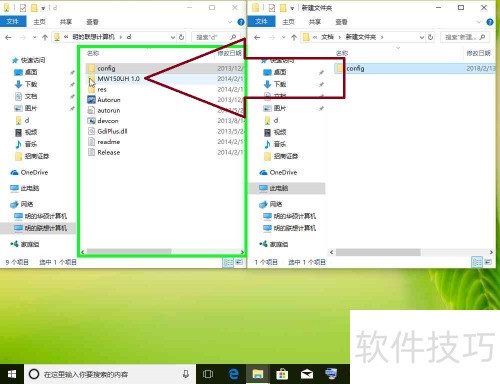Image resolution: width=500 pixels, height=384 pixels.
Task: Switch 新建文件夹 window to large icons view
Action: click(x=488, y=263)
